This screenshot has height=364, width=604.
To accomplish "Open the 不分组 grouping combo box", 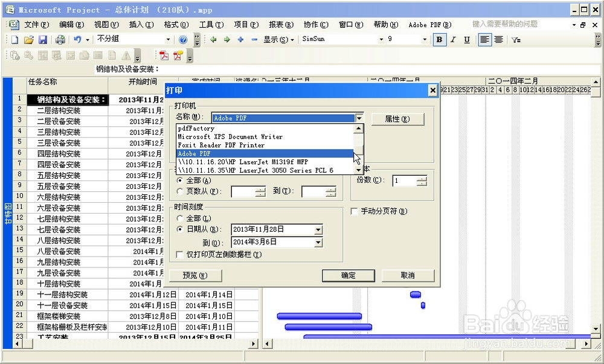I will pos(168,39).
